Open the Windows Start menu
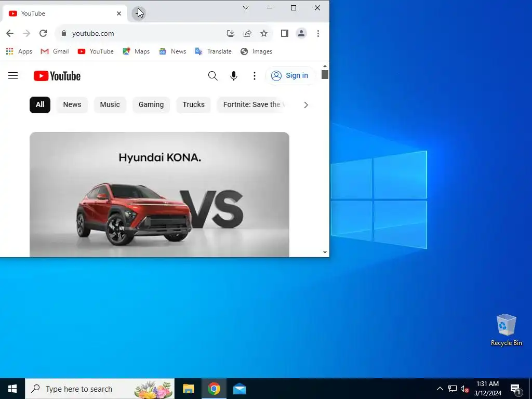Image resolution: width=532 pixels, height=399 pixels. click(12, 389)
